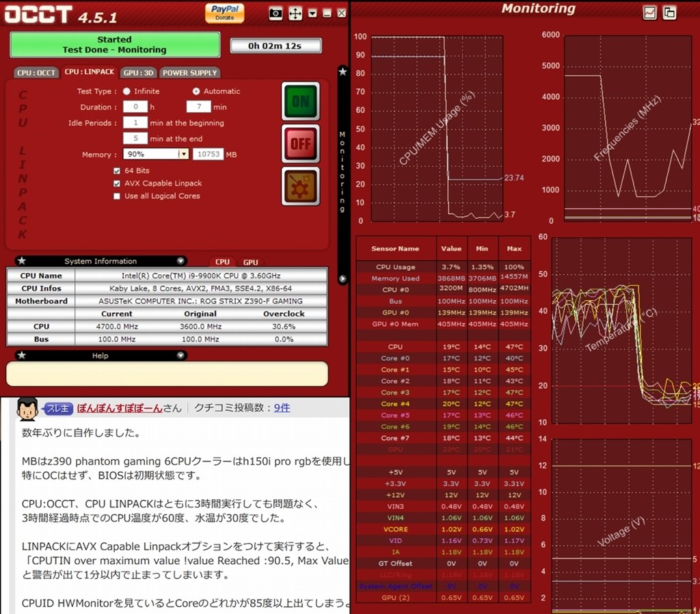This screenshot has width=700, height=614.
Task: Click the +12V sensor row
Action: click(443, 495)
